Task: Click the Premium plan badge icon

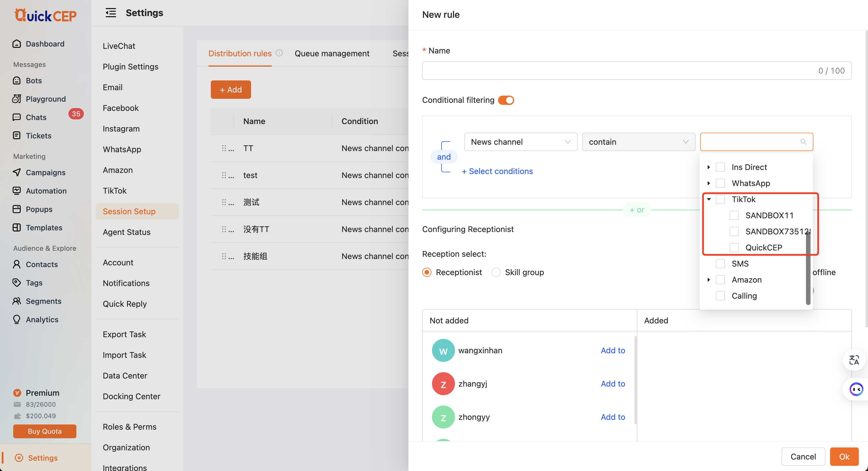Action: coord(17,393)
